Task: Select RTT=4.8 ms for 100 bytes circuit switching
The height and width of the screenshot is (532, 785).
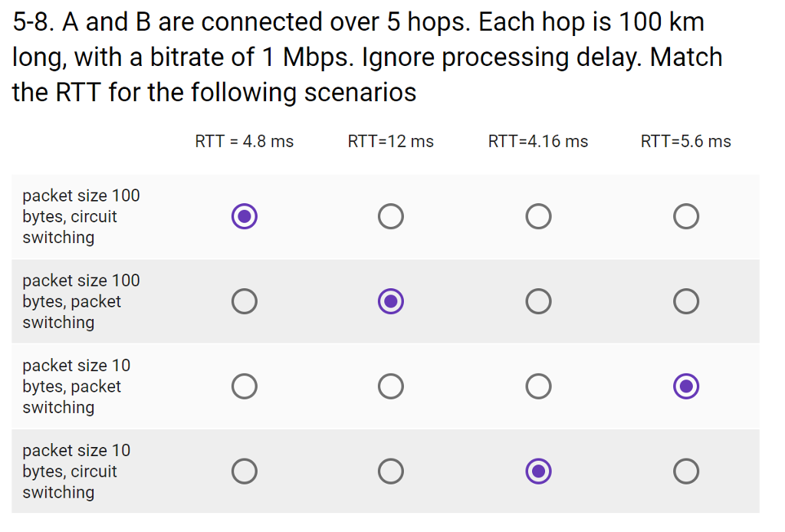Action: point(244,216)
